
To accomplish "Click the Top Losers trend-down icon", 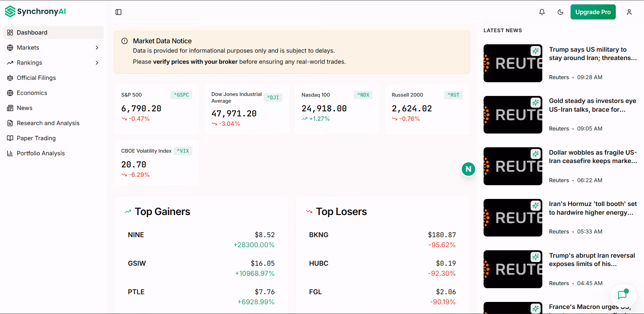I will coord(309,212).
